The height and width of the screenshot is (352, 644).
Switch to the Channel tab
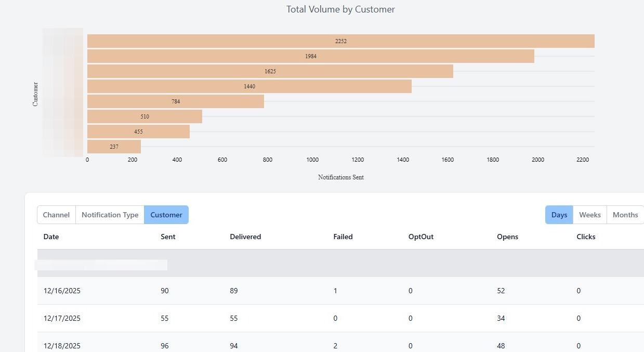point(56,215)
